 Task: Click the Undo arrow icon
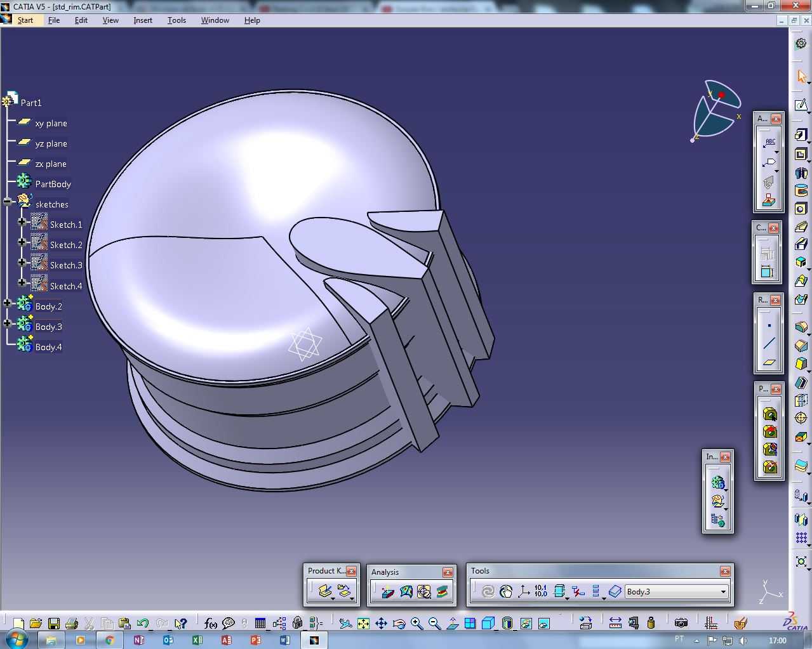[x=143, y=623]
